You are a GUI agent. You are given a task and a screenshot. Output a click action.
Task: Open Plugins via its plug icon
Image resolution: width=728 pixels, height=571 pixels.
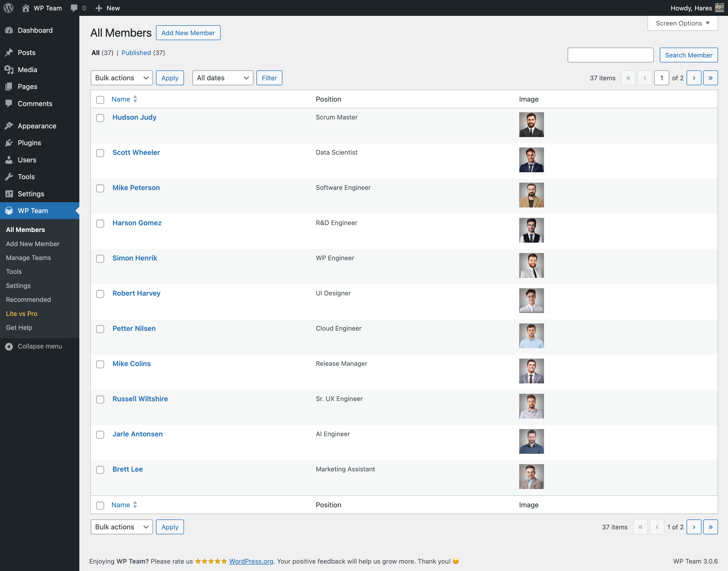(x=9, y=143)
